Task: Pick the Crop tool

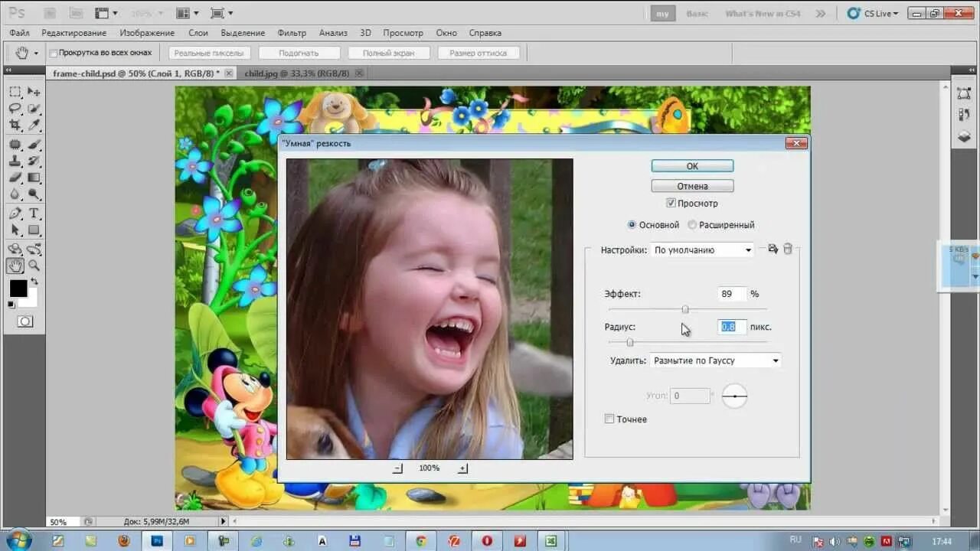Action: pos(15,126)
